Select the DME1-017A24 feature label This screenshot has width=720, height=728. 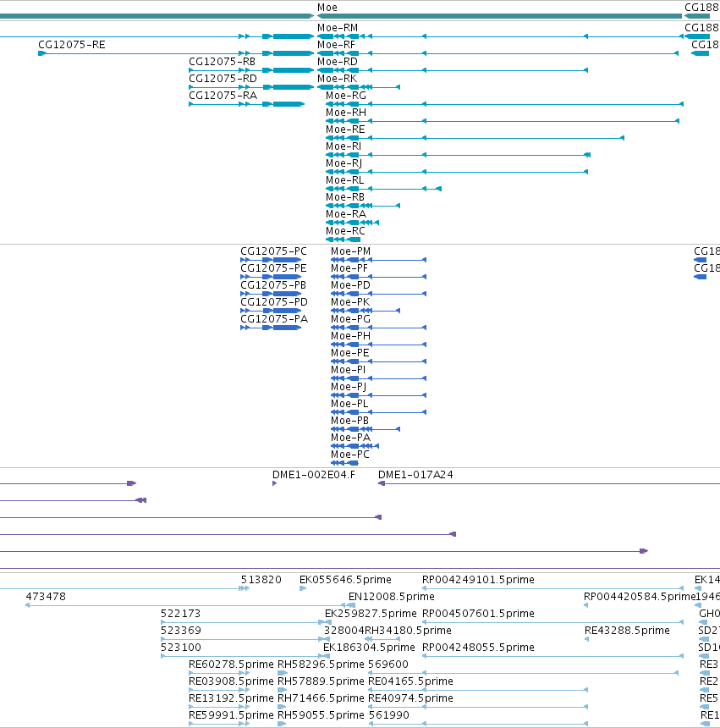click(415, 475)
